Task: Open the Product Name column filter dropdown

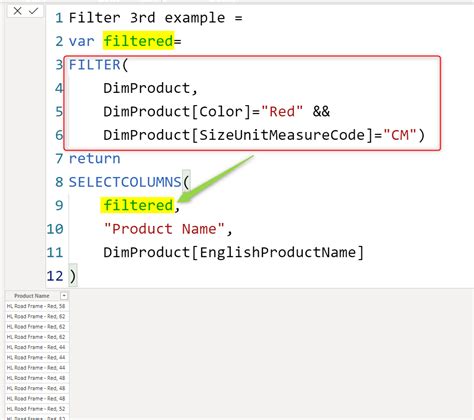Action: [x=64, y=296]
